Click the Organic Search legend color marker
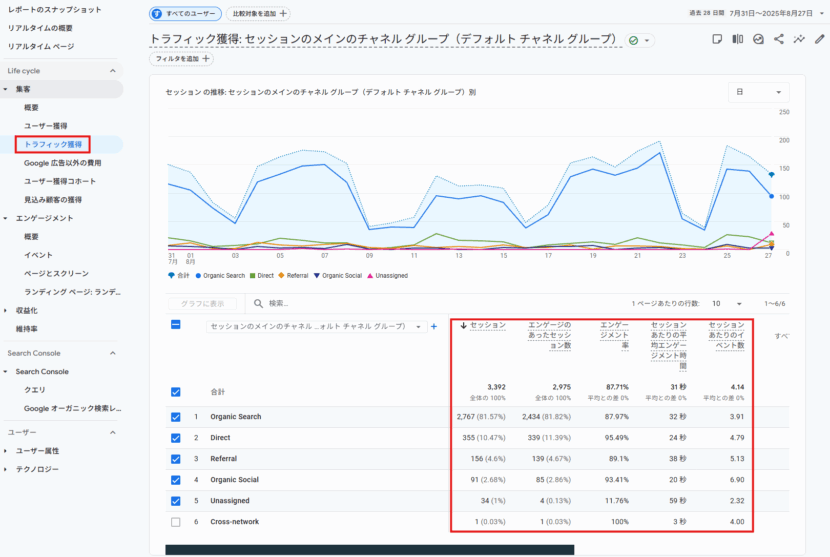The width and height of the screenshot is (830, 557). pos(199,275)
